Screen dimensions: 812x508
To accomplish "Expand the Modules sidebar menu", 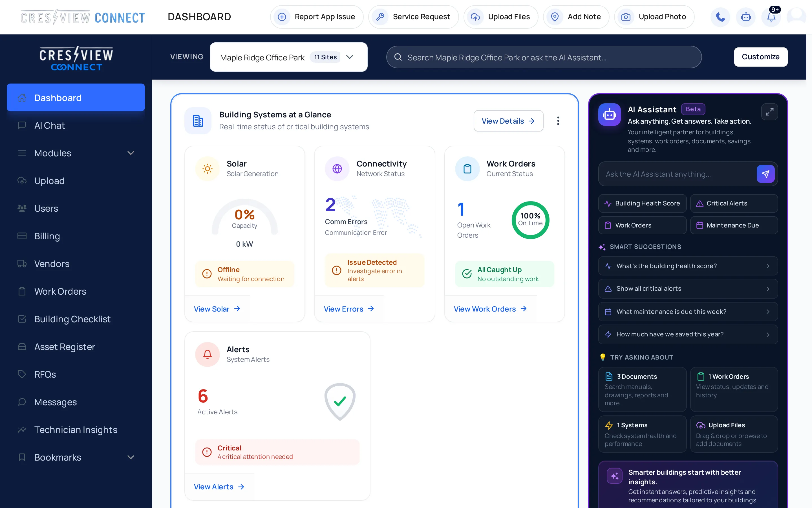I will 76,153.
